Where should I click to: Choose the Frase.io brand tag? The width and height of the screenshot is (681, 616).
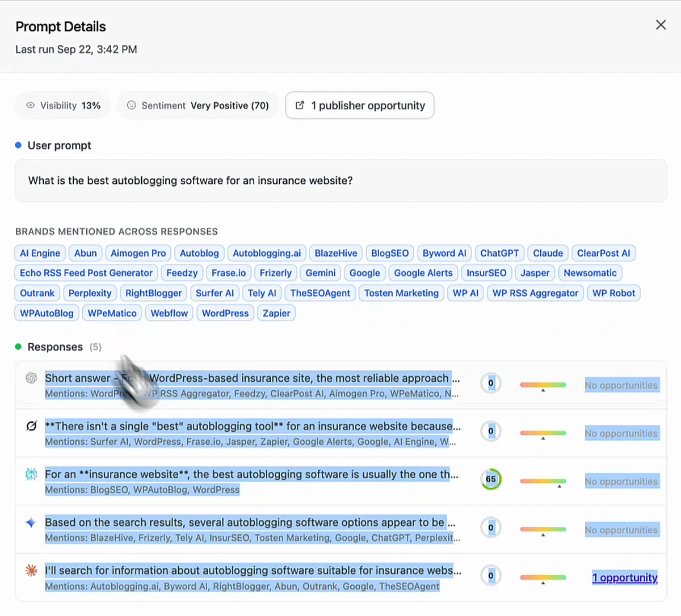click(x=229, y=273)
